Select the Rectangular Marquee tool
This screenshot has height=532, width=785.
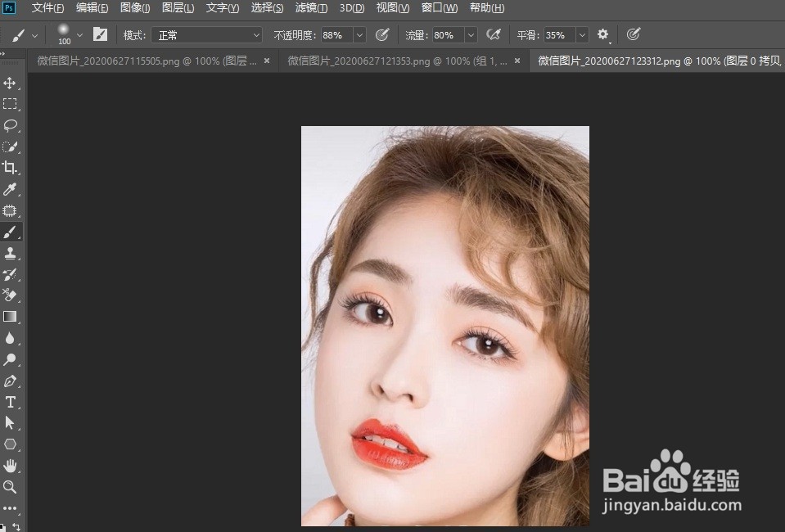(x=10, y=104)
